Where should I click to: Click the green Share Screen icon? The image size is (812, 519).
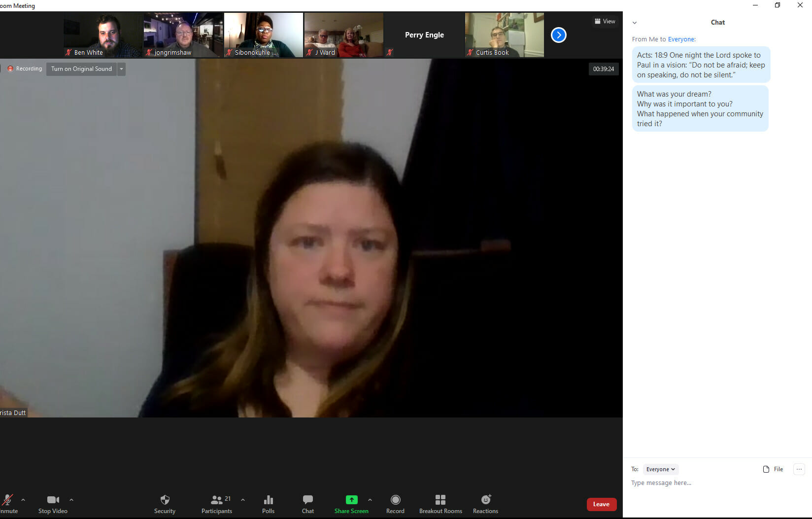pyautogui.click(x=351, y=500)
